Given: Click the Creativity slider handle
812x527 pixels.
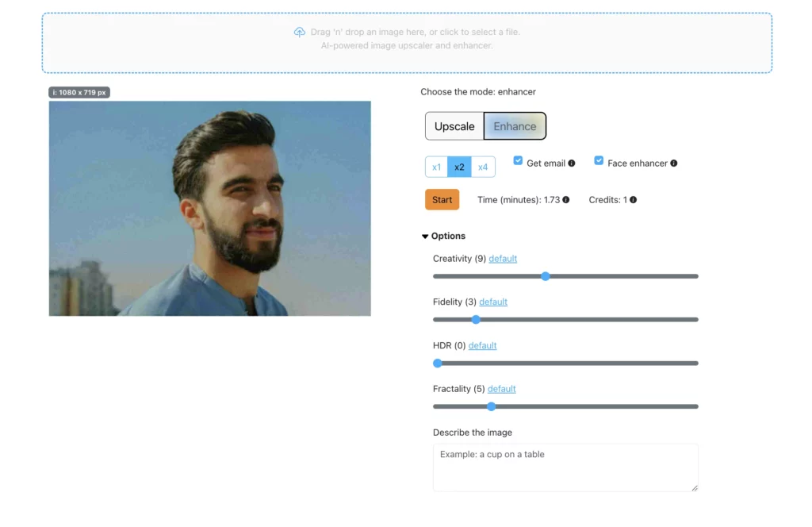Looking at the screenshot, I should tap(546, 276).
